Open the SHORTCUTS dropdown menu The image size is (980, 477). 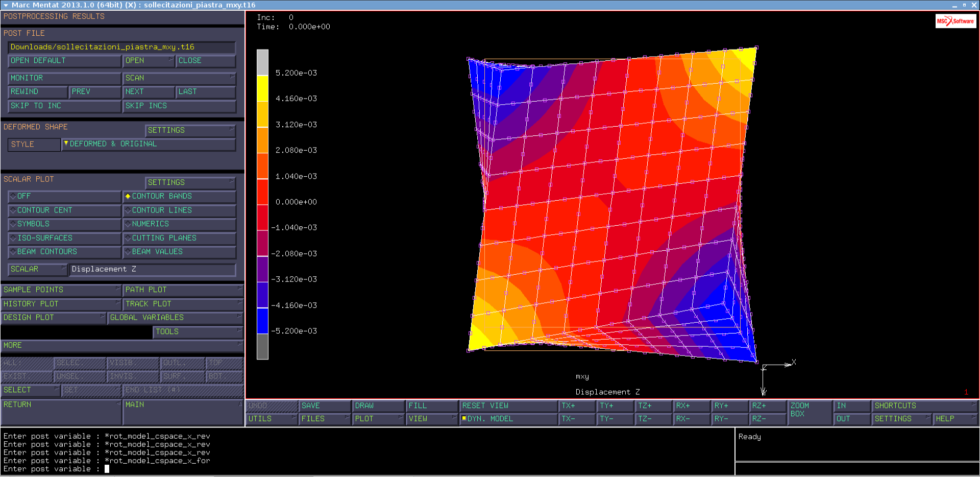click(923, 406)
